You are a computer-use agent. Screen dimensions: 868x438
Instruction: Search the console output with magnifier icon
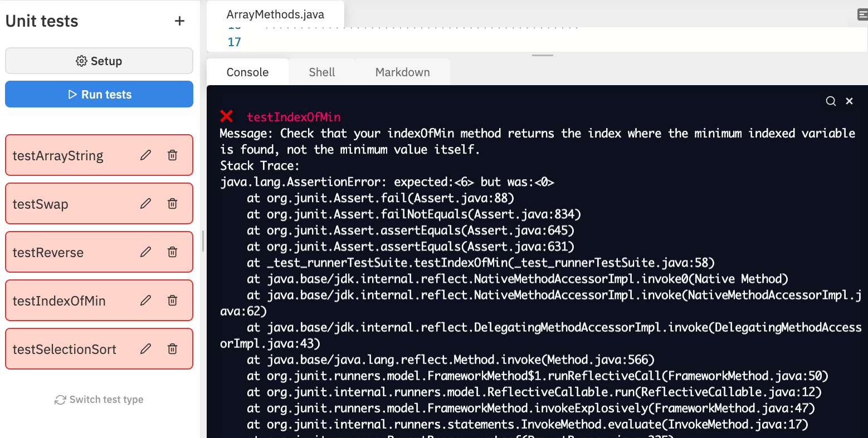pos(831,101)
